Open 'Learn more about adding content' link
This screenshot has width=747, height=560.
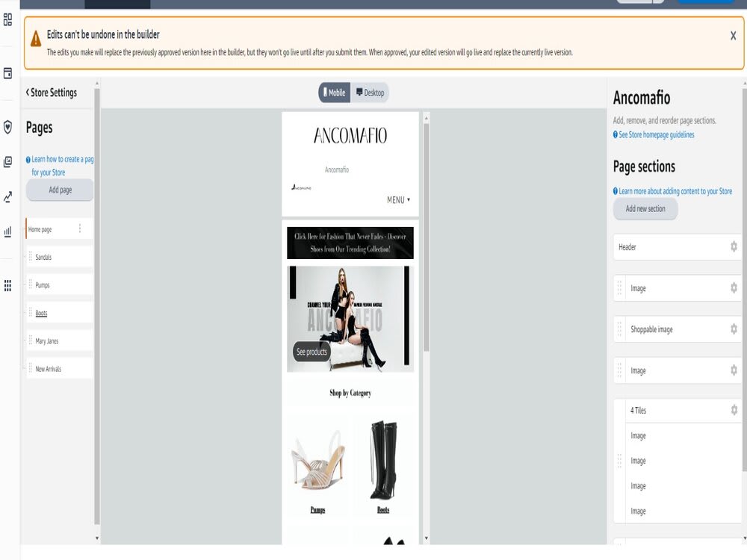[x=673, y=191]
